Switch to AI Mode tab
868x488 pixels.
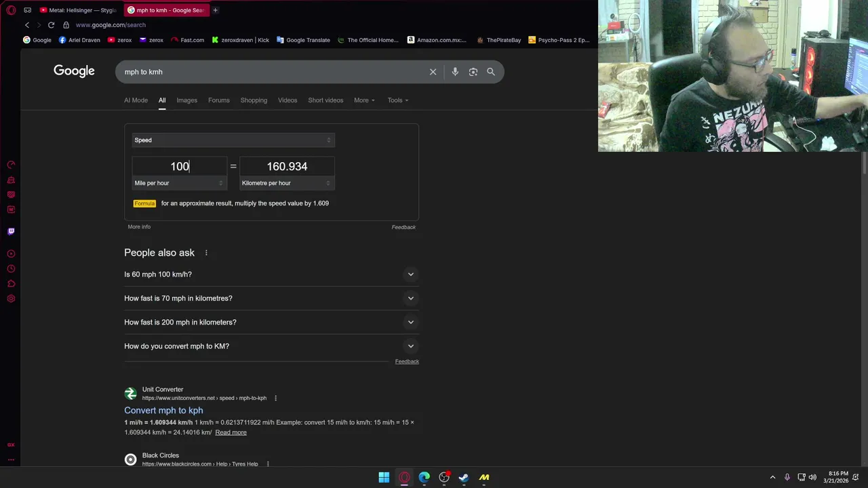[x=136, y=100]
